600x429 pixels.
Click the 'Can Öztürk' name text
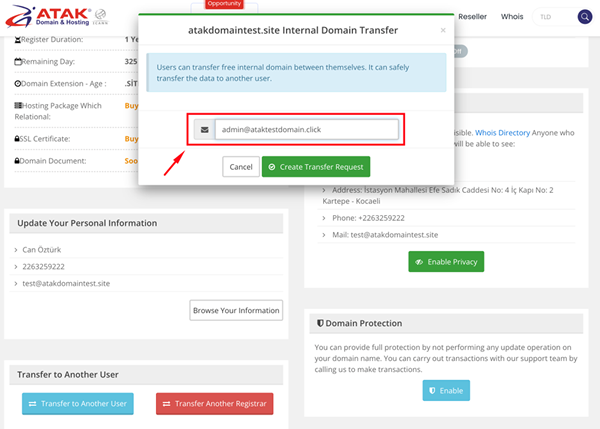[x=42, y=250]
